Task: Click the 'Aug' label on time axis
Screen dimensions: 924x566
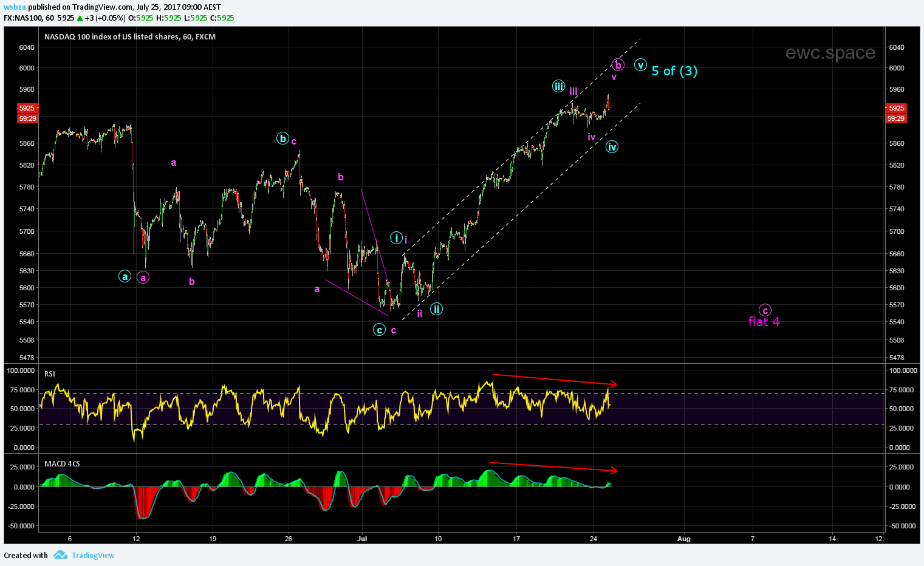Action: (x=684, y=538)
